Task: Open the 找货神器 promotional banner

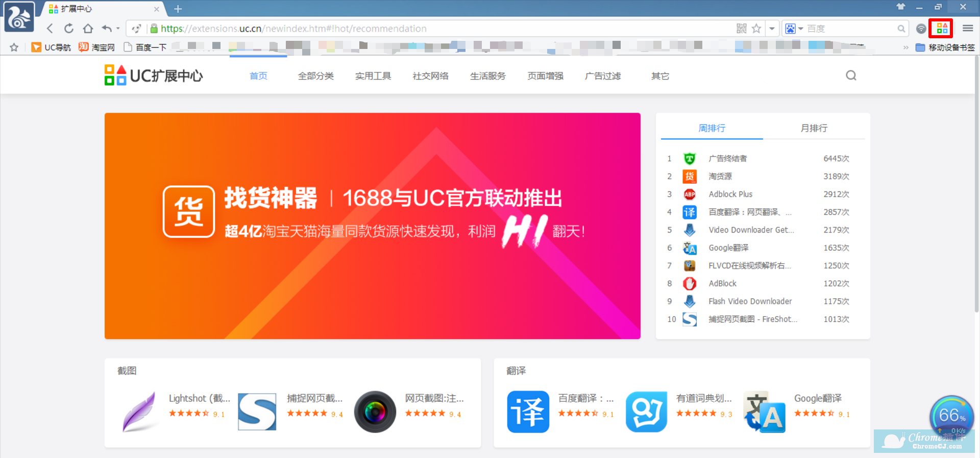Action: pos(372,226)
